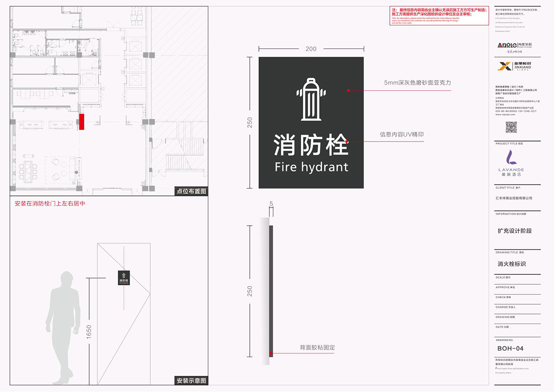The image size is (554, 392).
Task: Click the 信息内容UV精印 annotation
Action: click(401, 135)
